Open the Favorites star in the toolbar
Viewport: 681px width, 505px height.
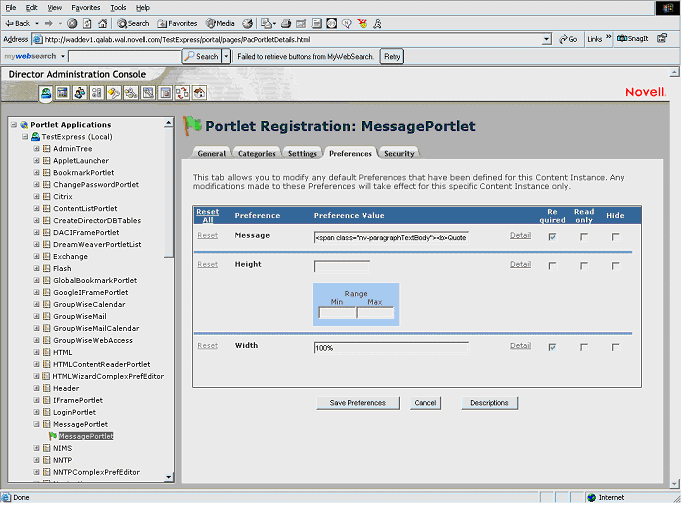coord(161,23)
